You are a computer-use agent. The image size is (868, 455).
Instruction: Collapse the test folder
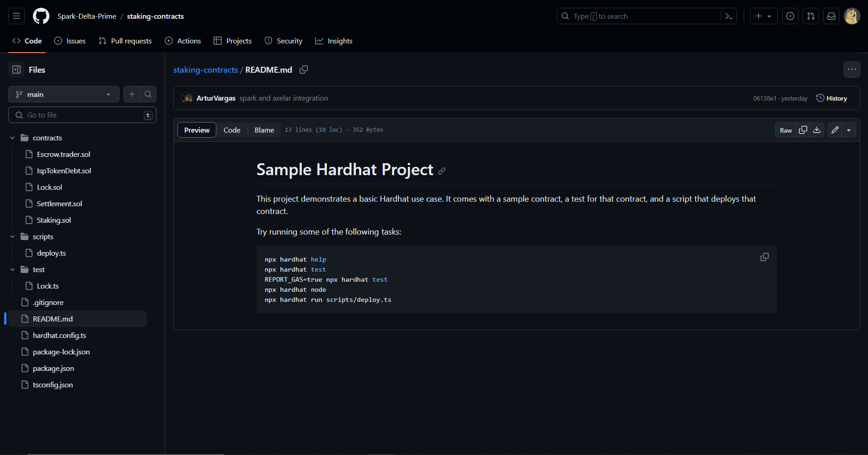12,269
